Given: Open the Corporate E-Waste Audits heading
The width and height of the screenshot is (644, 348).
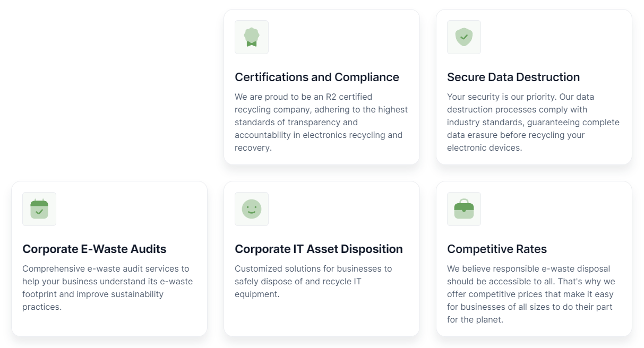Looking at the screenshot, I should pos(95,249).
